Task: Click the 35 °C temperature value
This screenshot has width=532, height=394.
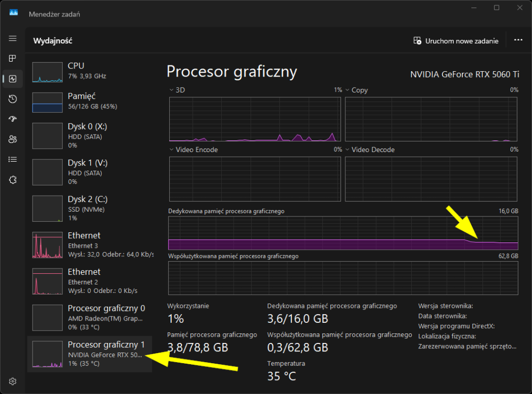Action: [x=281, y=376]
